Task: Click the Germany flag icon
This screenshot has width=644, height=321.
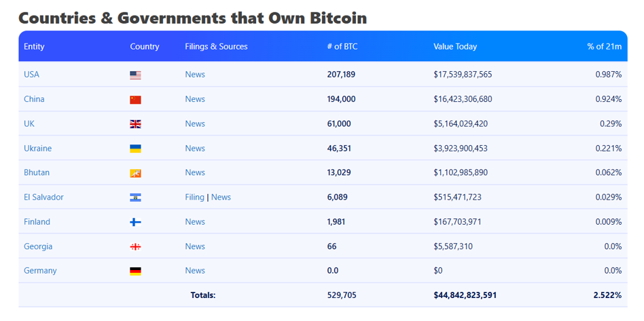Action: [135, 271]
